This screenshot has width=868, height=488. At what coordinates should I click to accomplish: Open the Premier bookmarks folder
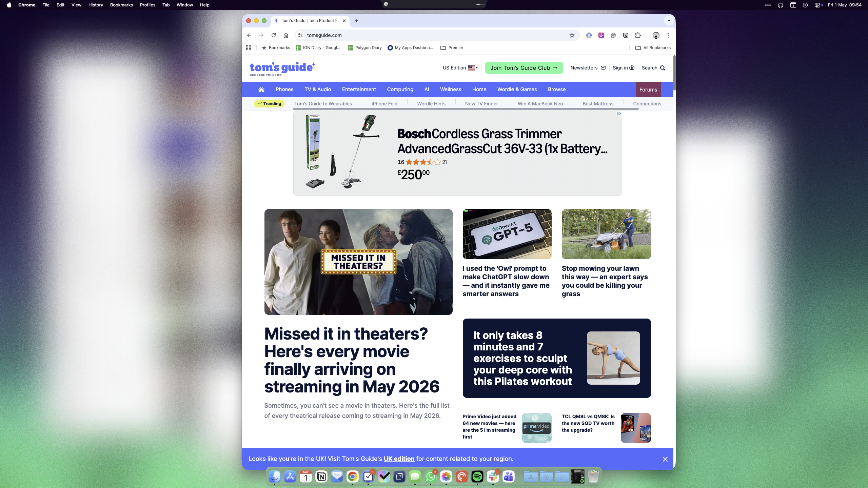point(452,48)
